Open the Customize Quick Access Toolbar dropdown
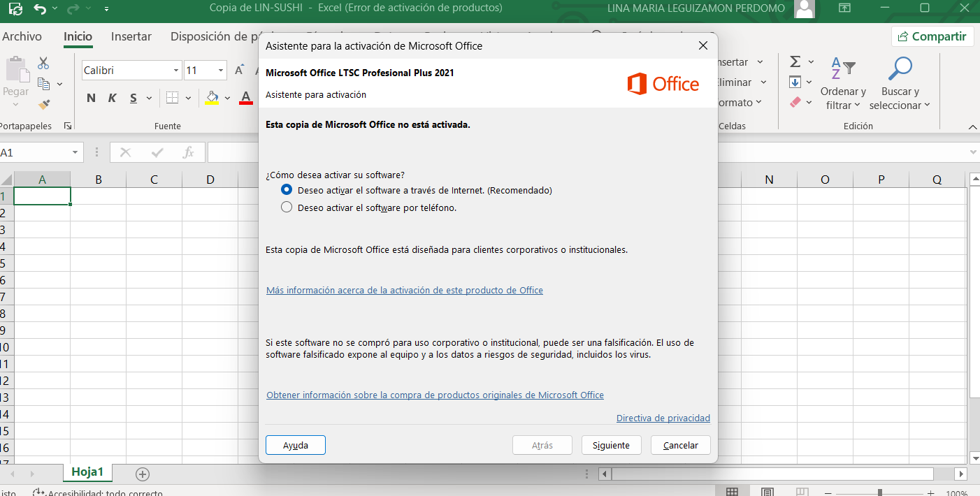The height and width of the screenshot is (496, 980). pyautogui.click(x=106, y=9)
